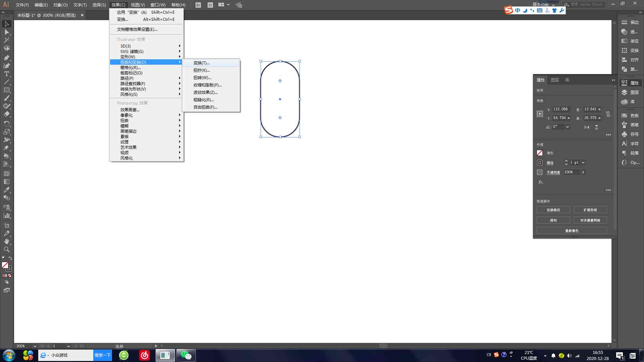Open the Symbols (符号) panel icon

624,134
